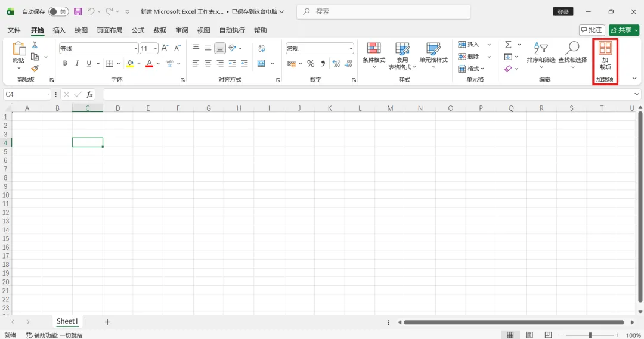Center text horizontally
Screen dimensions: 644x339
208,63
